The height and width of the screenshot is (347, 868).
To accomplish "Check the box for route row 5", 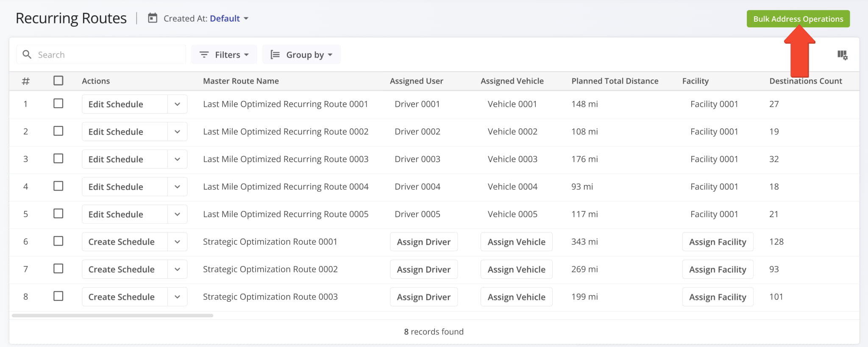I will [58, 213].
